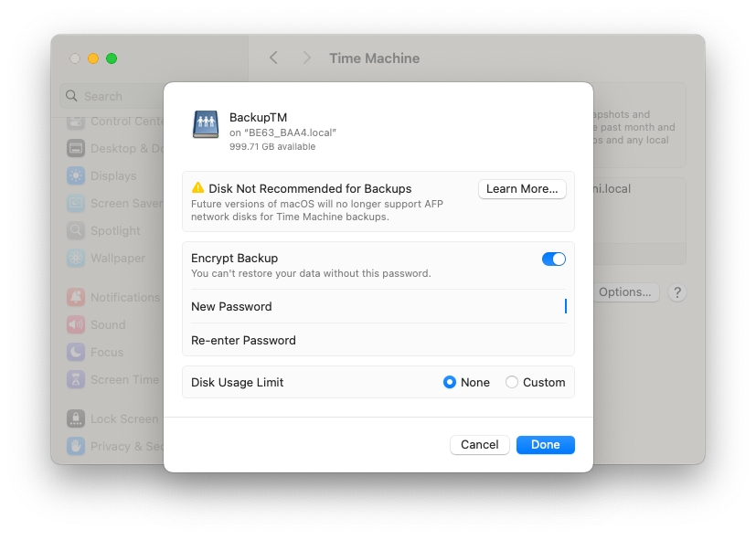Image resolution: width=756 pixels, height=540 pixels.
Task: Toggle the Encrypt Backup switch
Action: click(553, 259)
